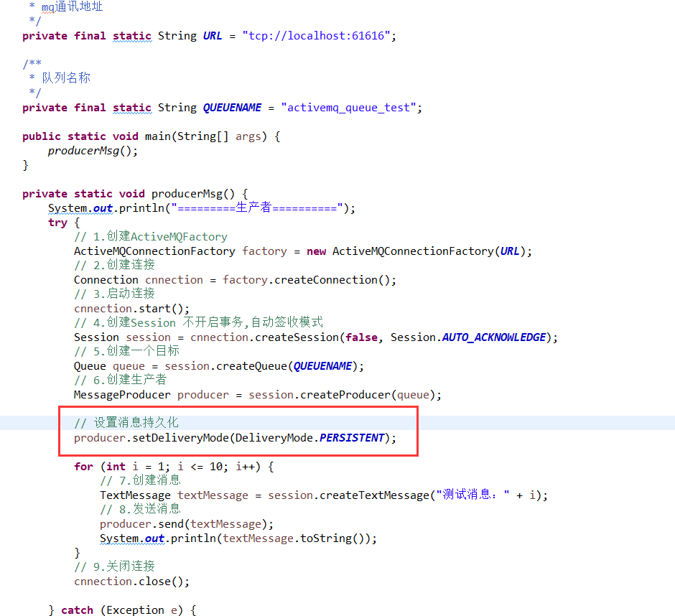Image resolution: width=675 pixels, height=616 pixels.
Task: Click the try keyword
Action: (x=57, y=223)
